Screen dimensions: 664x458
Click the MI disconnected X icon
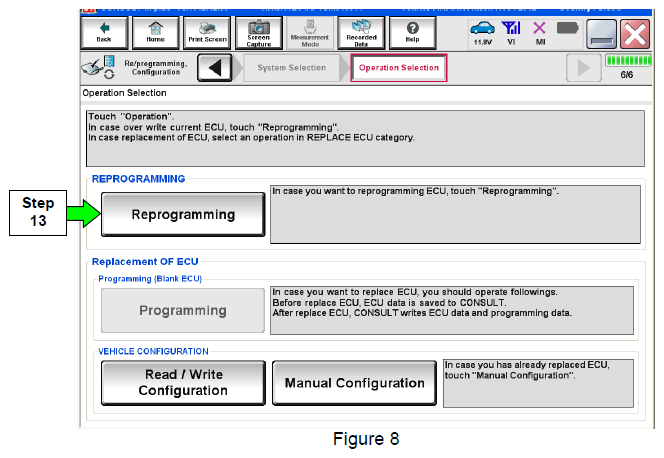pyautogui.click(x=540, y=33)
